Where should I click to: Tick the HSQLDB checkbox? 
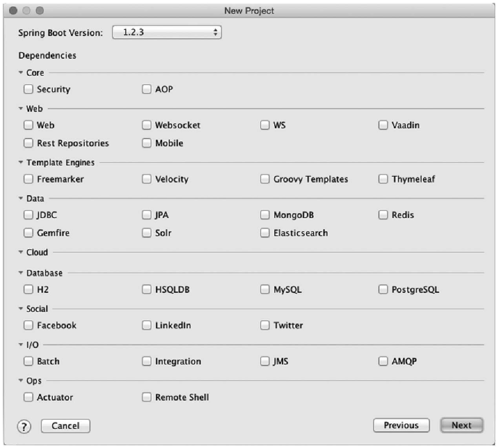click(147, 289)
